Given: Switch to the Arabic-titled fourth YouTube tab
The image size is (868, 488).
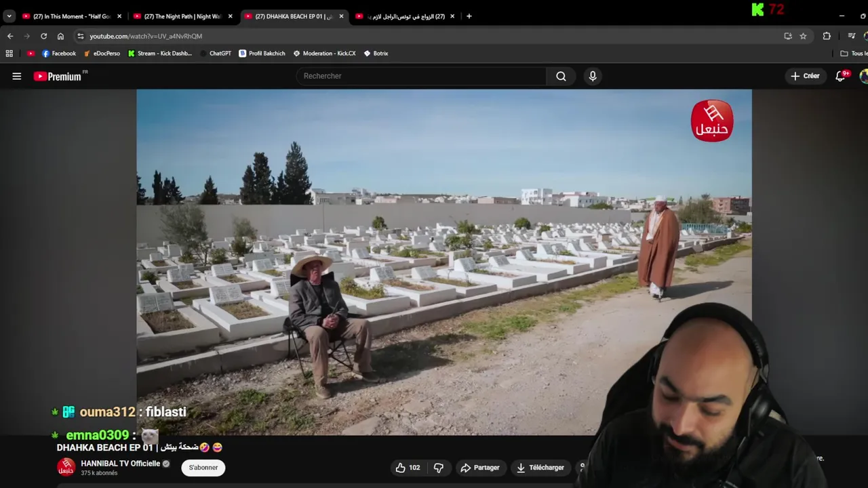Looking at the screenshot, I should click(405, 16).
